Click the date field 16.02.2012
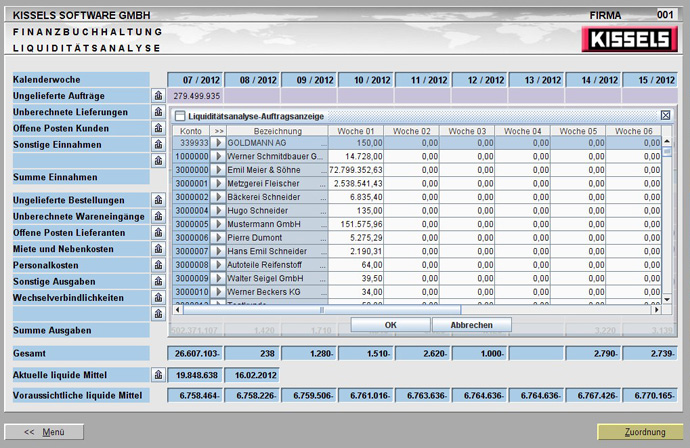 click(x=252, y=375)
